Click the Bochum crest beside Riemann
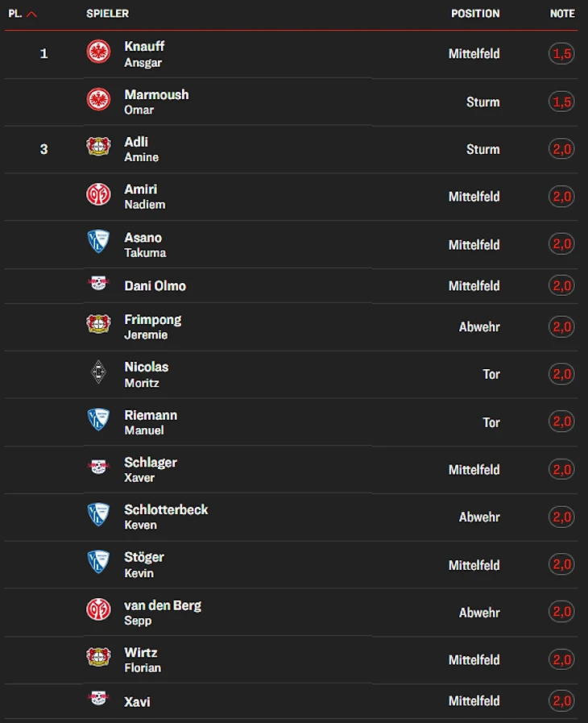The image size is (588, 723). click(98, 419)
